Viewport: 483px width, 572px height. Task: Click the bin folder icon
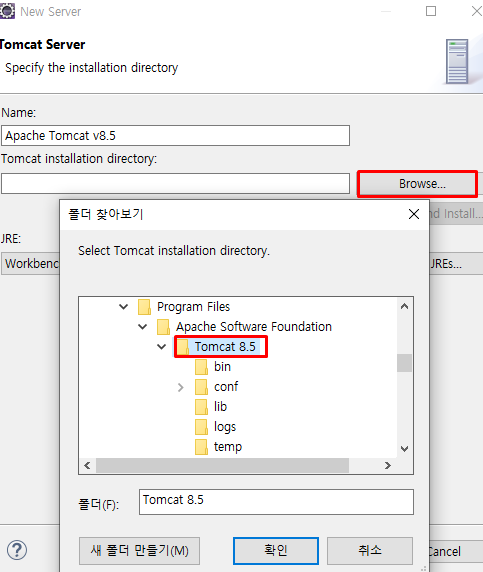[x=201, y=367]
